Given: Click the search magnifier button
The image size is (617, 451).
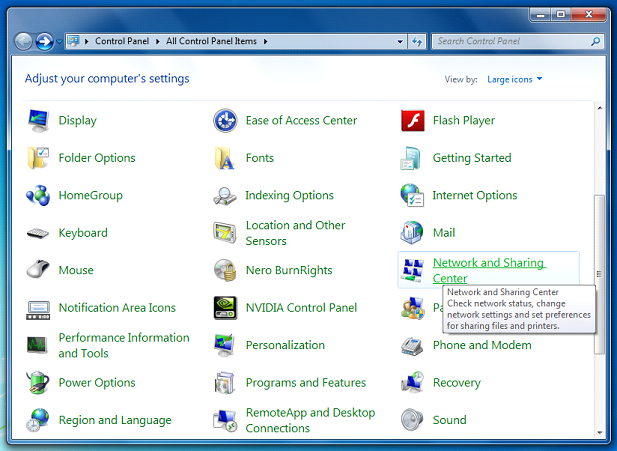Looking at the screenshot, I should (596, 41).
